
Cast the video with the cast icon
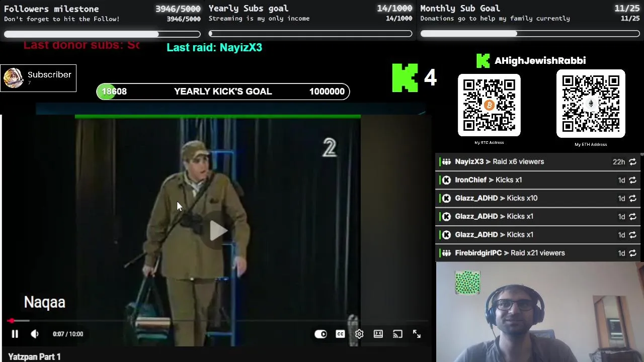397,334
